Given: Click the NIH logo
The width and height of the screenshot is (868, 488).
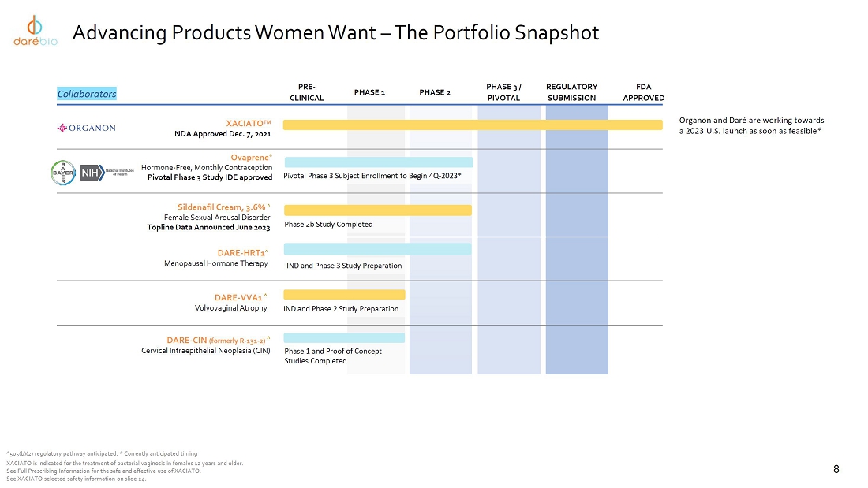Looking at the screenshot, I should click(x=104, y=172).
